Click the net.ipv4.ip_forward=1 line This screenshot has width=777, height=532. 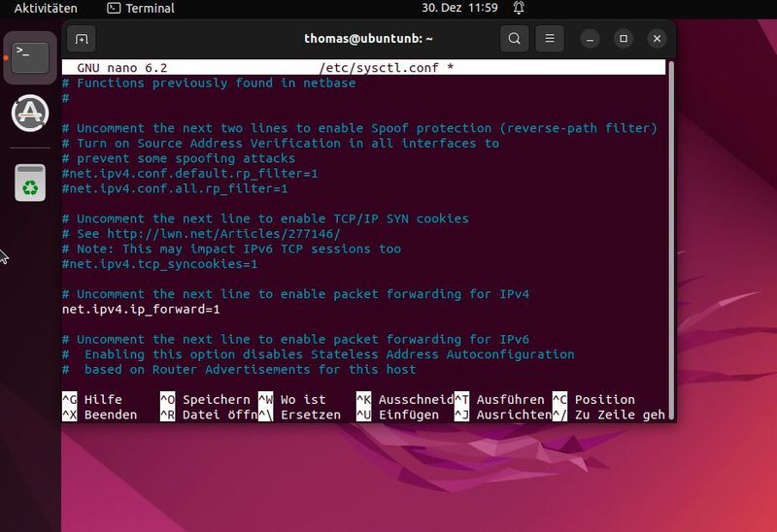tap(141, 310)
